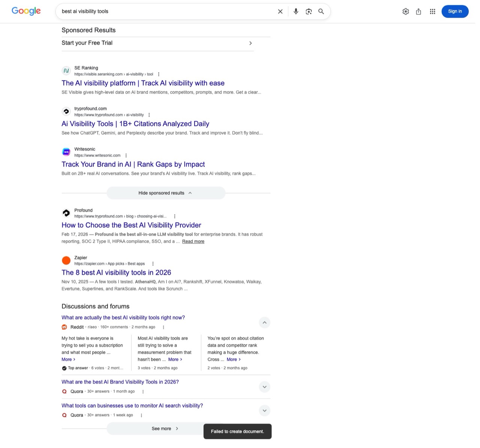Open 'What tools can businesses use to monitor' link
This screenshot has width=480, height=448.
[x=132, y=406]
